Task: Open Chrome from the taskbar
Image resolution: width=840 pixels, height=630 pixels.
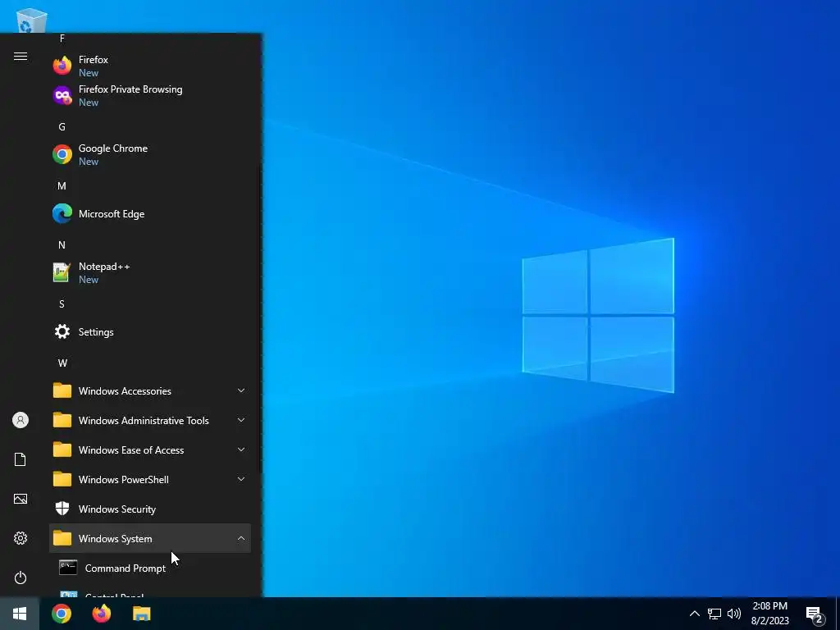Action: [x=62, y=614]
